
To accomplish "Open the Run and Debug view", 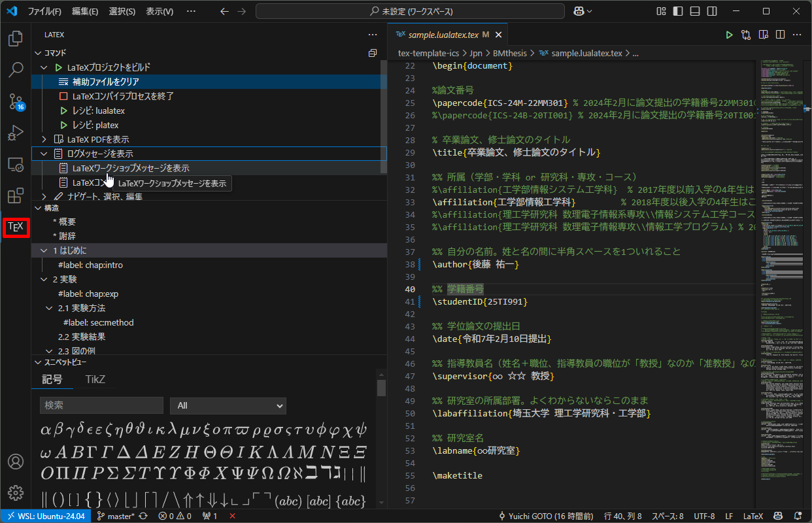I will tap(16, 133).
